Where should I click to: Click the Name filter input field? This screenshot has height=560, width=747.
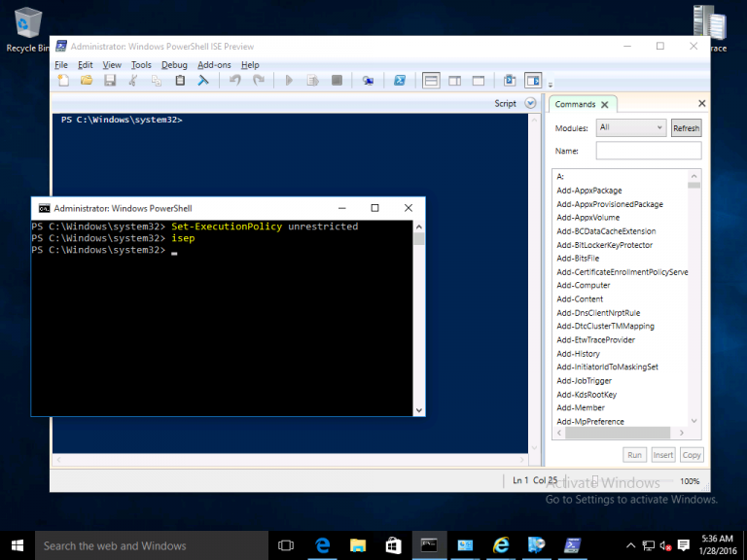tap(648, 151)
